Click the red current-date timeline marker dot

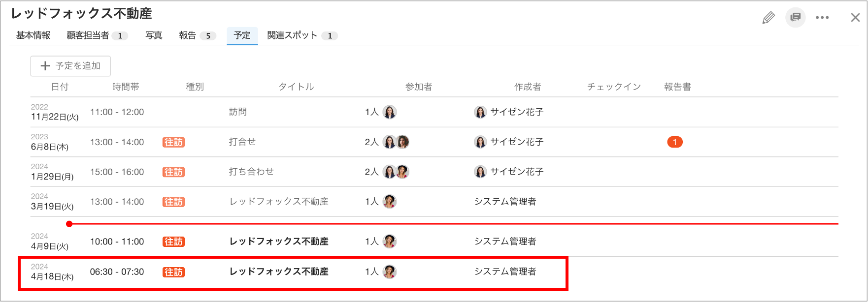point(69,224)
